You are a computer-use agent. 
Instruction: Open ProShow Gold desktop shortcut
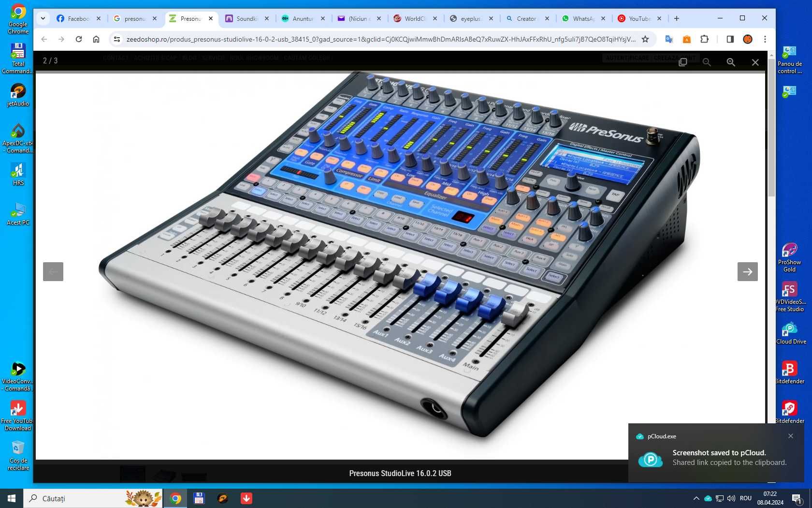[789, 257]
